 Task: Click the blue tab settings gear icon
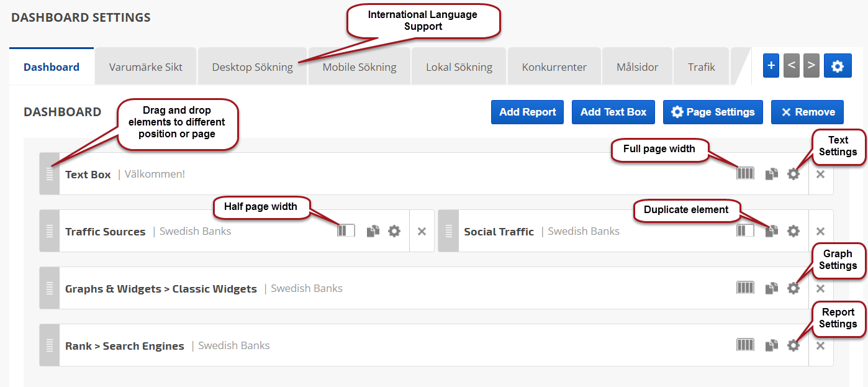(837, 66)
